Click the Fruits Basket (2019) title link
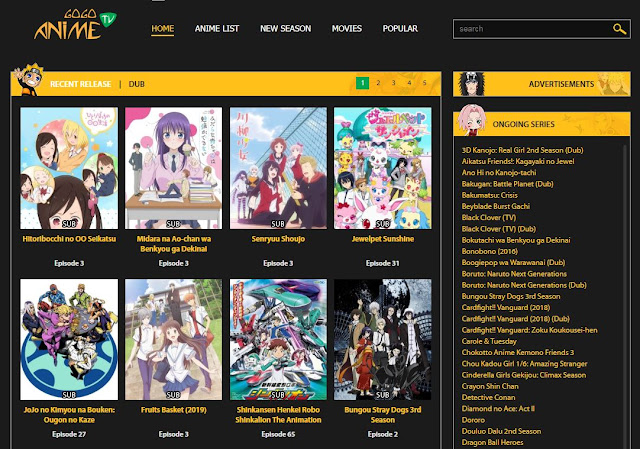This screenshot has height=449, width=640. point(173,410)
